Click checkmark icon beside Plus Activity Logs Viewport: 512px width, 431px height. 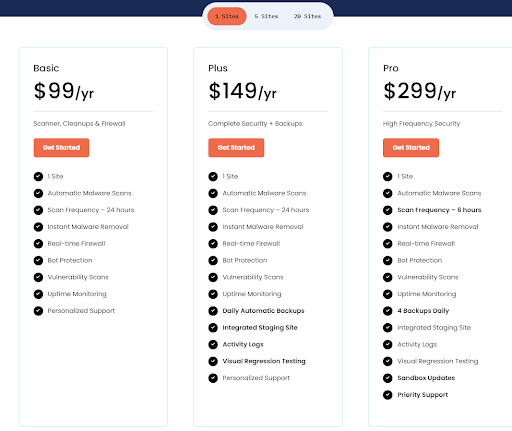click(213, 344)
